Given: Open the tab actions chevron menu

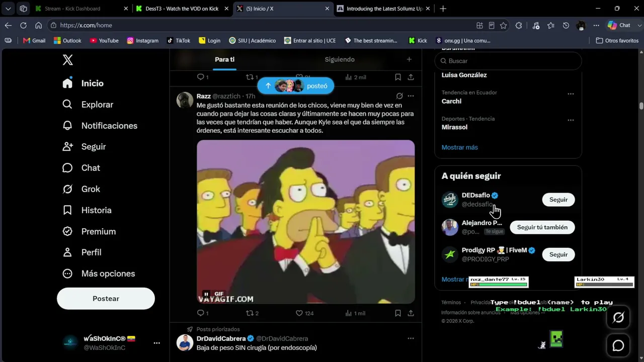Looking at the screenshot, I should tap(8, 9).
